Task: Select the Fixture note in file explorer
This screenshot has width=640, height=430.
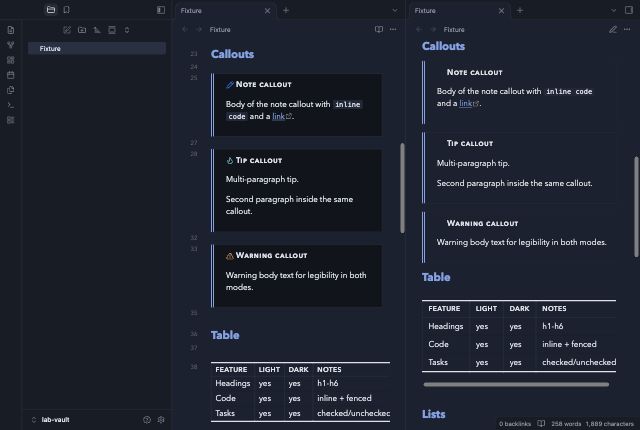Action: 97,49
